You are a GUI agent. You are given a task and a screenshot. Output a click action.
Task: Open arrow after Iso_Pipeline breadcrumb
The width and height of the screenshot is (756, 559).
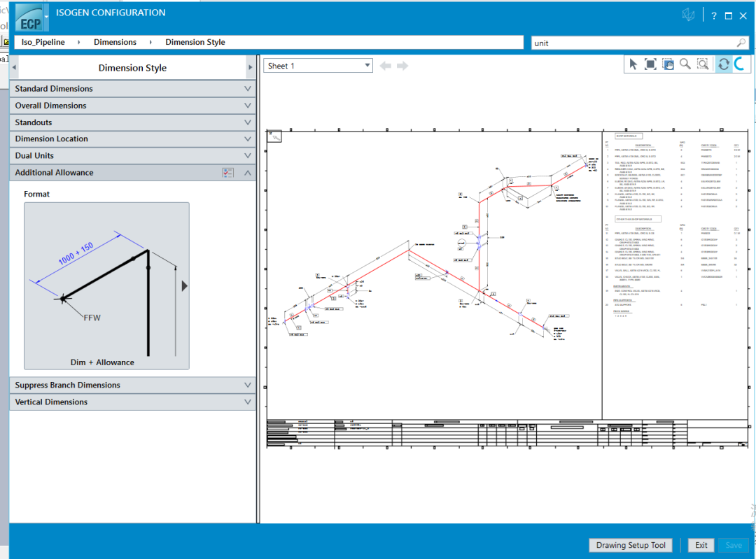click(78, 43)
